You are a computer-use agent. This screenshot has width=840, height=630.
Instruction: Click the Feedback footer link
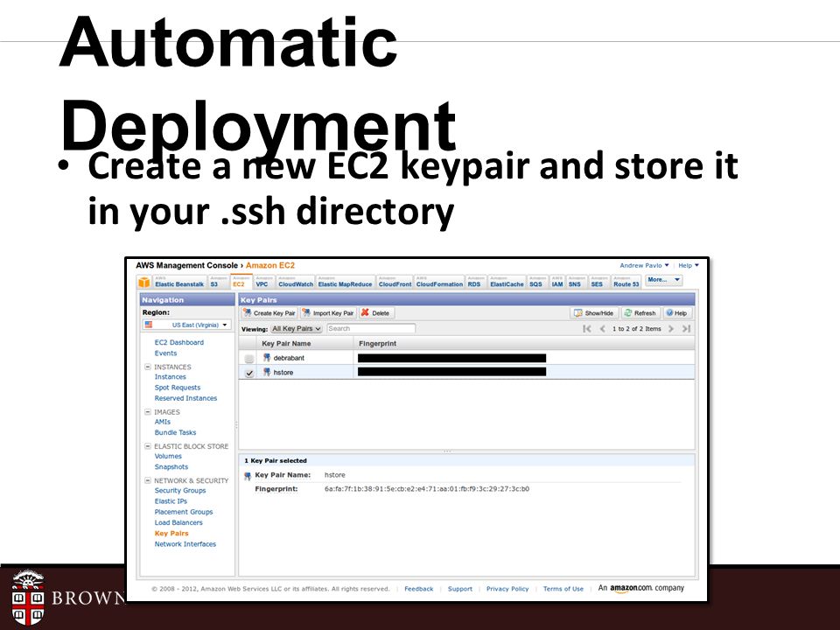pos(419,588)
